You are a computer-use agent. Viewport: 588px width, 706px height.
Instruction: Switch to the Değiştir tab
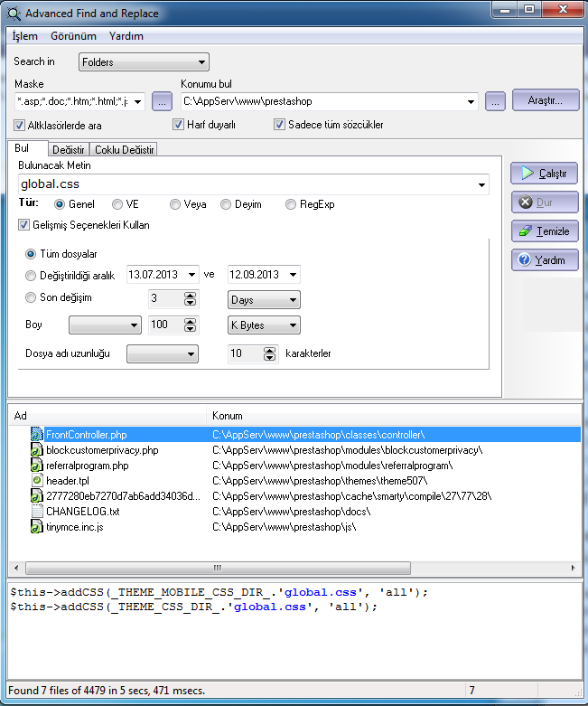tap(69, 149)
